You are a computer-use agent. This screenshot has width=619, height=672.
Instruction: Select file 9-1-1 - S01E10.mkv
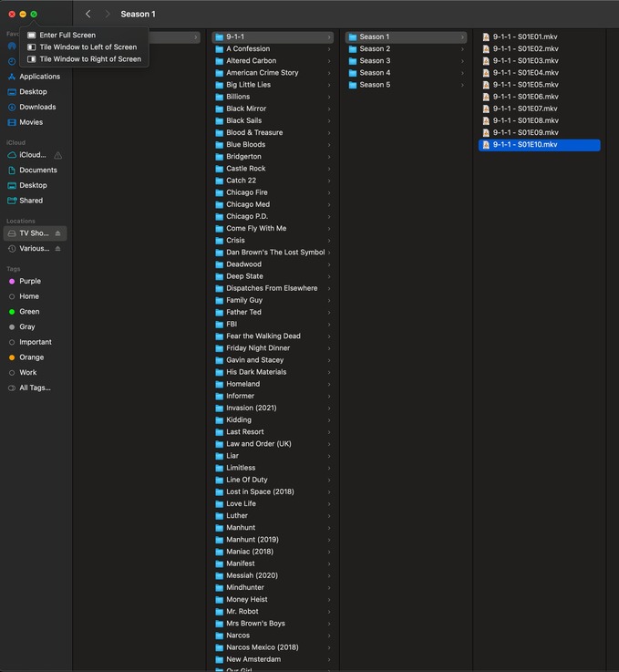point(540,145)
